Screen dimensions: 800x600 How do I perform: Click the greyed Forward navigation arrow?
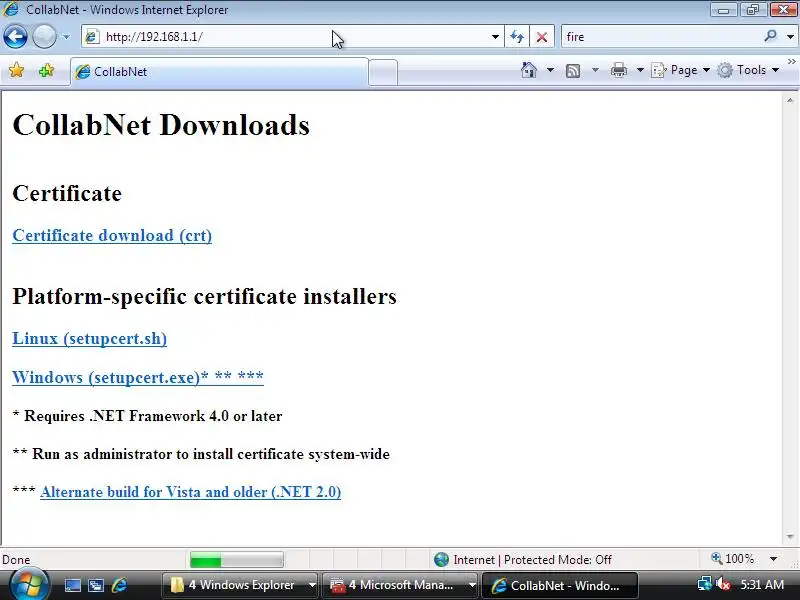tap(44, 37)
